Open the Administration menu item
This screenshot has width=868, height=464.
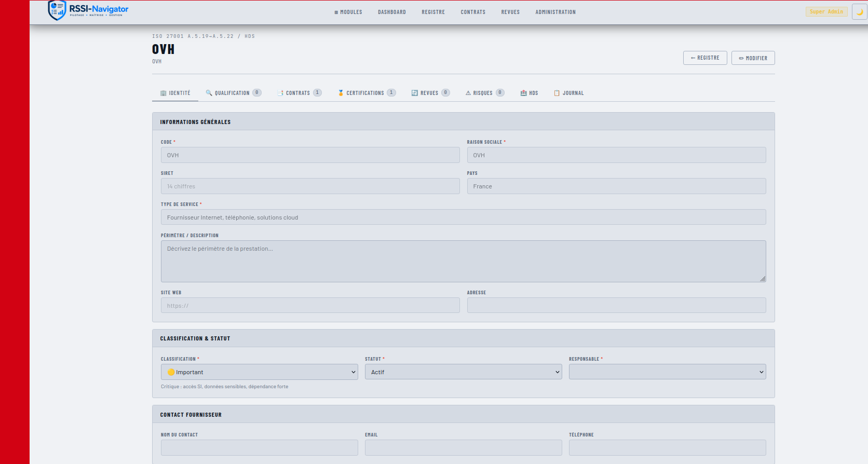(x=555, y=12)
